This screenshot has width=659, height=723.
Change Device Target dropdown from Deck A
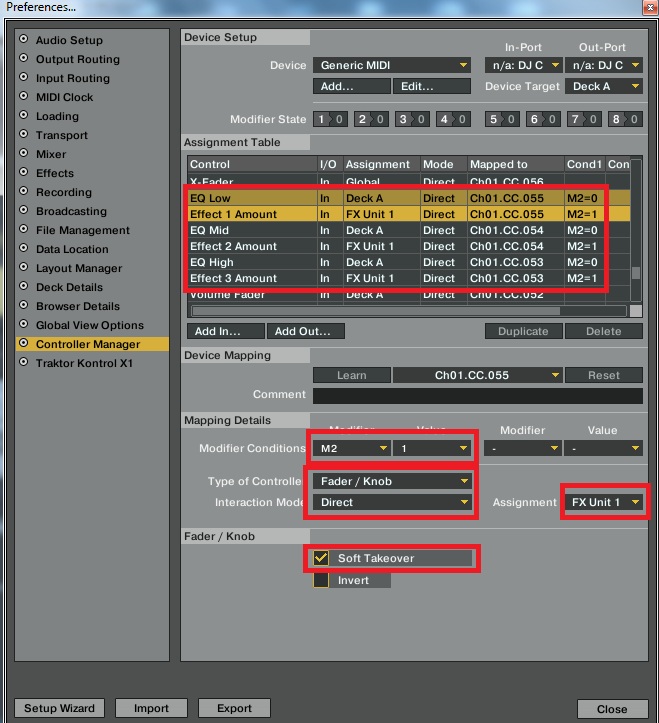[x=604, y=86]
